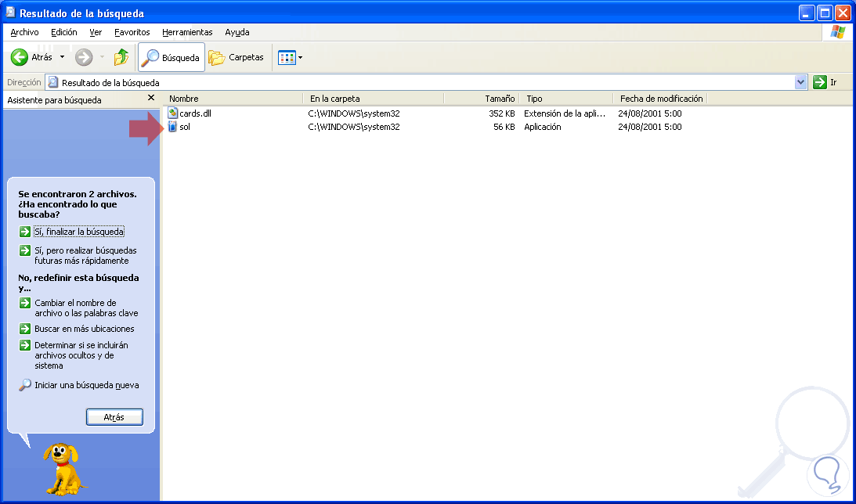Click Iniciar una búsqueda nueva link

click(x=87, y=385)
